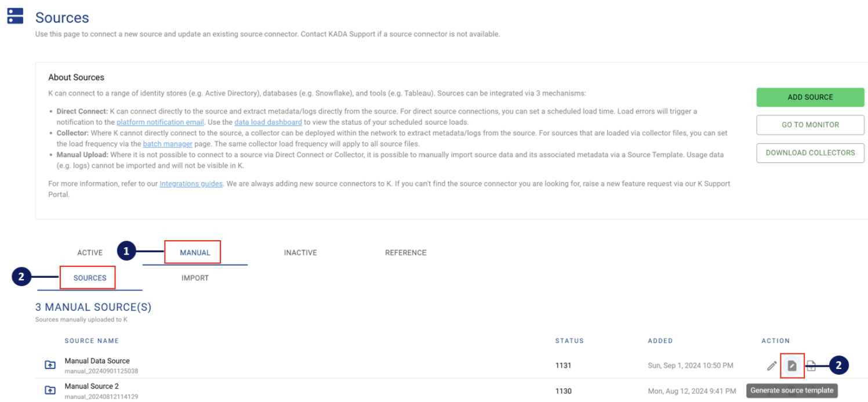Follow the data load dashboard link

coord(268,122)
